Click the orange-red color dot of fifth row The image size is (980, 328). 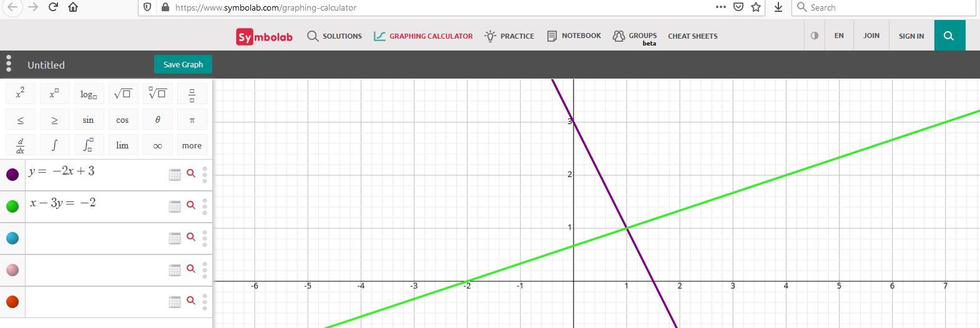[12, 302]
